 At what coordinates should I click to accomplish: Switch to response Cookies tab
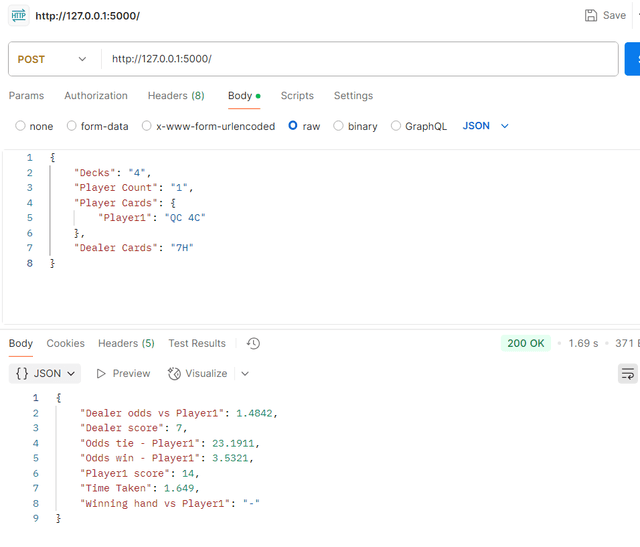click(x=65, y=343)
